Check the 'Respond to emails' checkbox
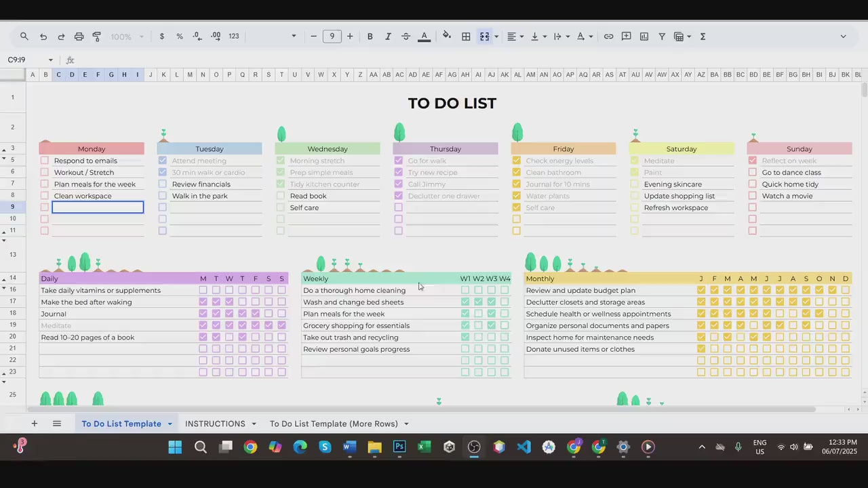868x488 pixels. tap(45, 161)
